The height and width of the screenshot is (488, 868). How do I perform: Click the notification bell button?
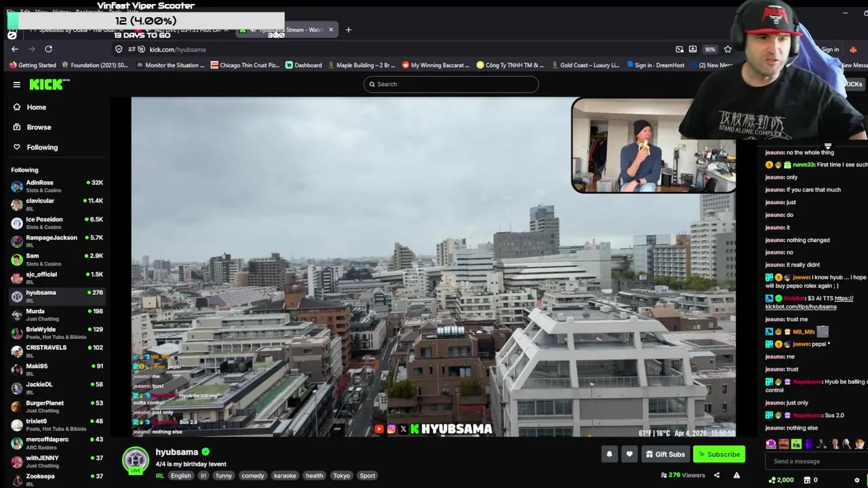tap(609, 454)
